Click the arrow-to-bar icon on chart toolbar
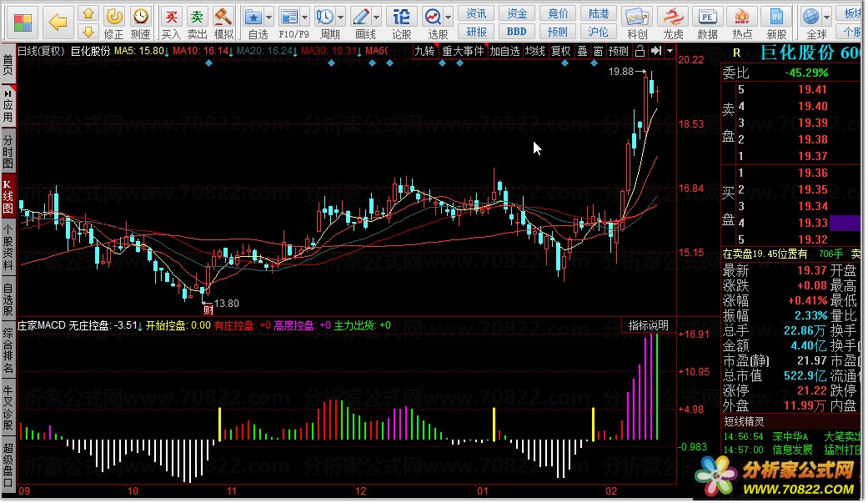 656,52
